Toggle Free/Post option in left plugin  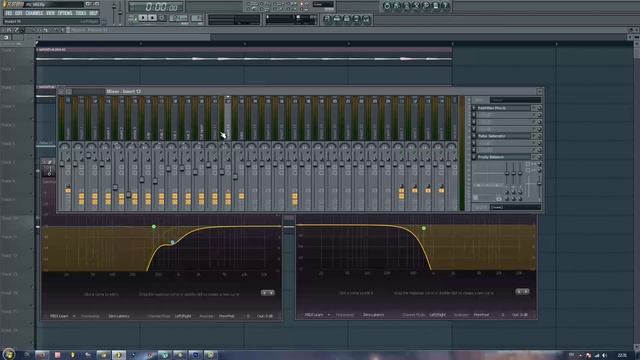227,316
